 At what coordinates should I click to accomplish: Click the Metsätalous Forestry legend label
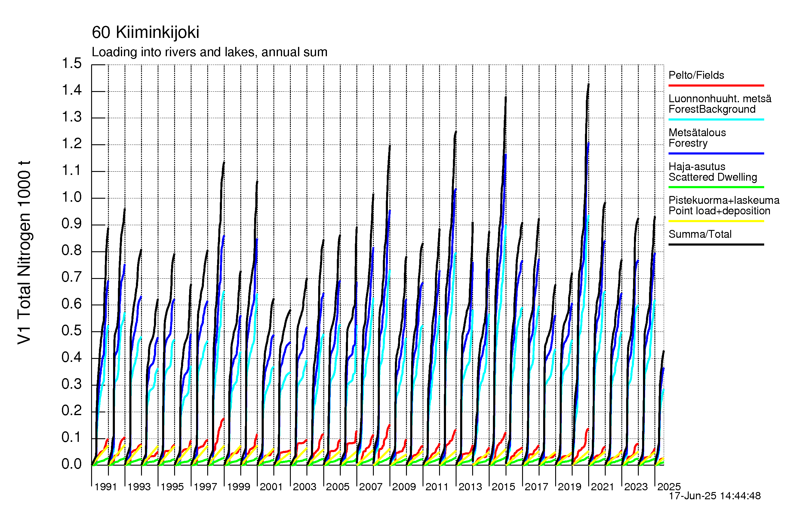(x=697, y=138)
